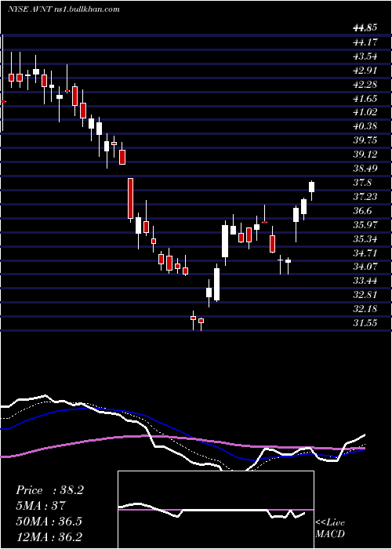Click the price label 37.23

point(365,196)
